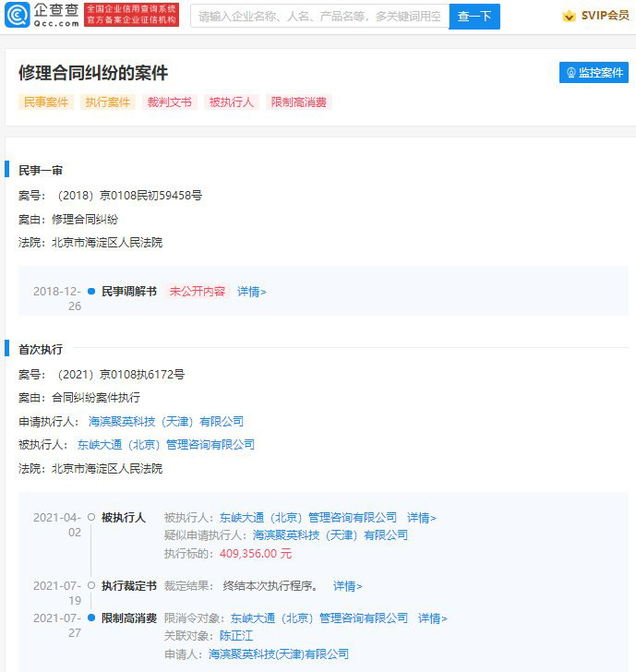Click case number (2021)京0108执6172号
The image size is (636, 672).
(x=121, y=375)
